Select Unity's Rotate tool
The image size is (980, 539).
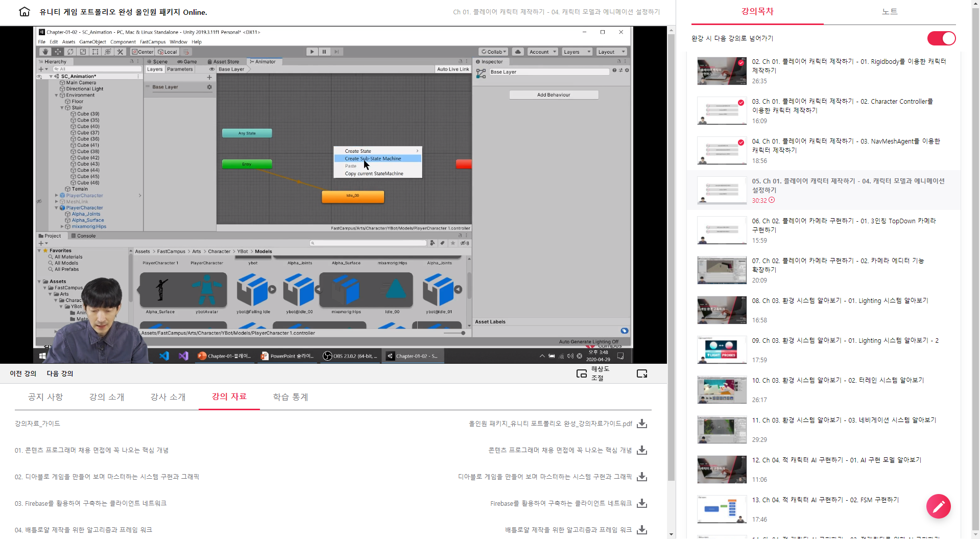[70, 52]
